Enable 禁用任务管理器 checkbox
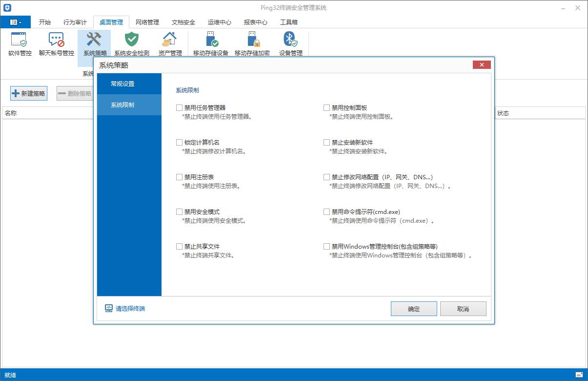 click(x=179, y=107)
